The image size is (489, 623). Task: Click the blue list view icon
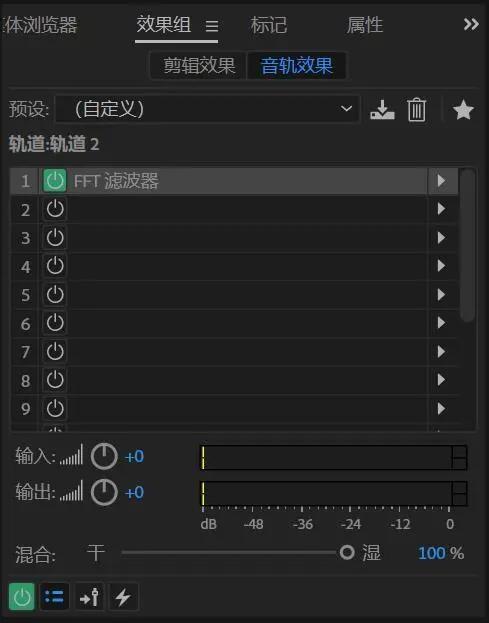point(54,596)
